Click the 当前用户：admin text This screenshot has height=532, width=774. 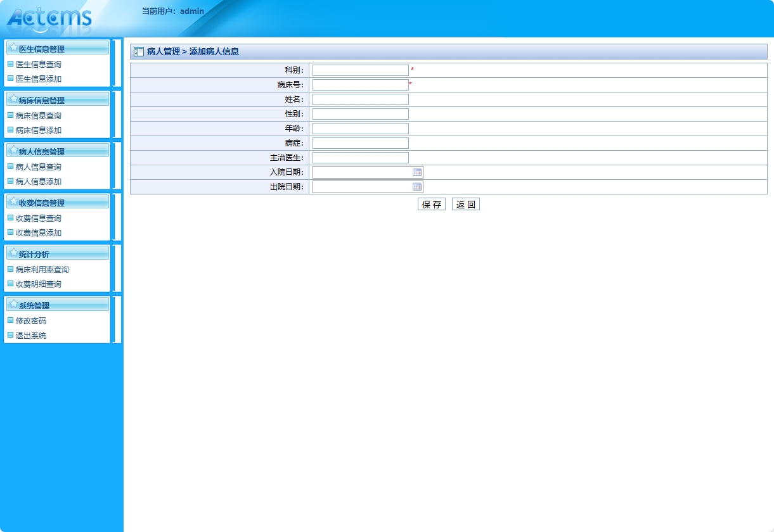tap(173, 11)
